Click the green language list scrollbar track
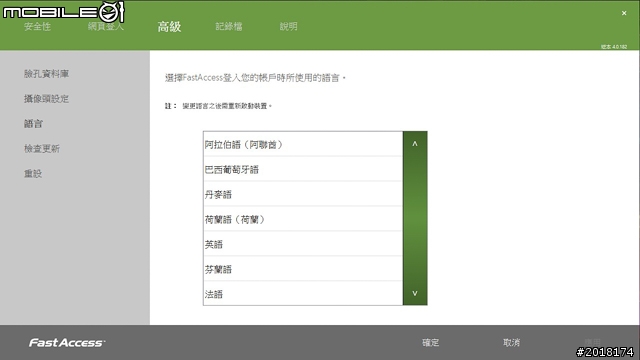Image resolution: width=640 pixels, height=360 pixels. coord(415,218)
